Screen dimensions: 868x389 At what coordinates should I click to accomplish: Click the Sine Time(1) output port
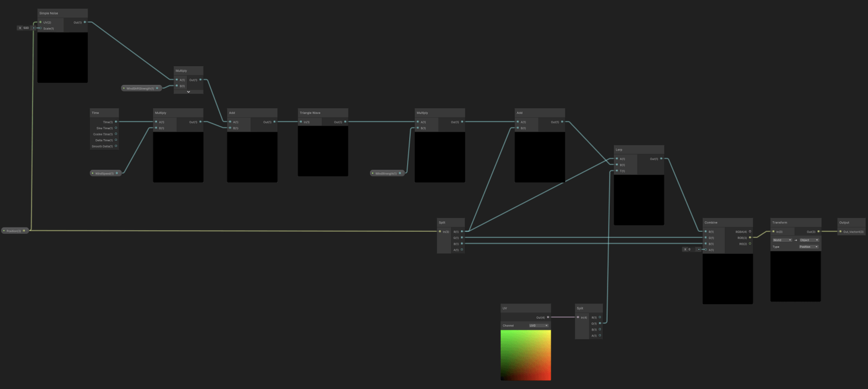coord(116,128)
